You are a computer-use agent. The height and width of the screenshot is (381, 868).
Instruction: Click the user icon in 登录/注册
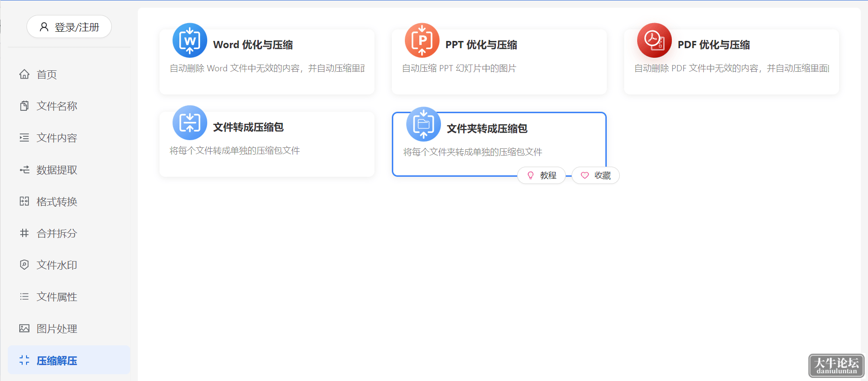(44, 27)
